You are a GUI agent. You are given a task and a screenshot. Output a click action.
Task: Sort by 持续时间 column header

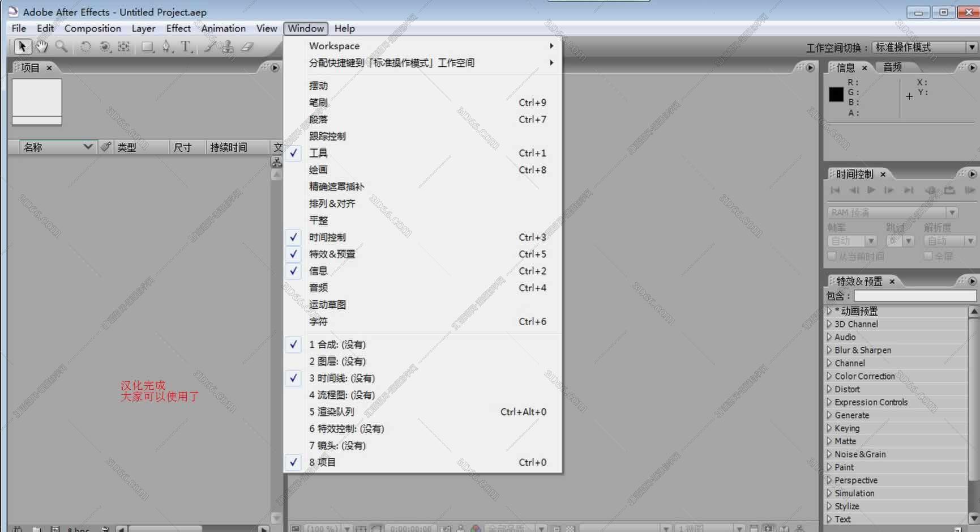237,147
